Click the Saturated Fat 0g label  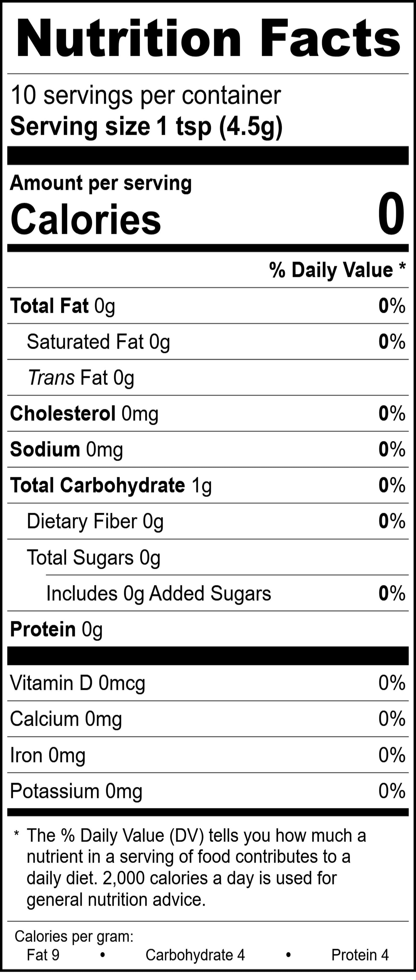tap(98, 342)
